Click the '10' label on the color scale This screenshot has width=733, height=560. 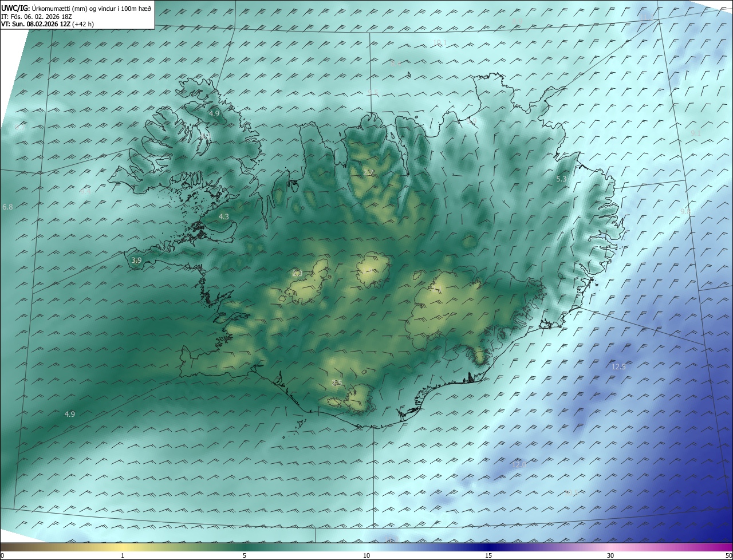point(366,555)
